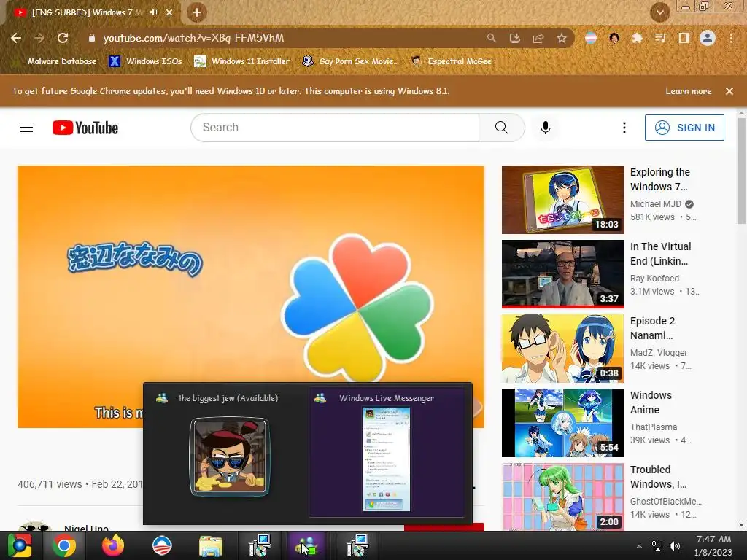Click the Michael MJD channel name
747x560 pixels.
click(656, 204)
